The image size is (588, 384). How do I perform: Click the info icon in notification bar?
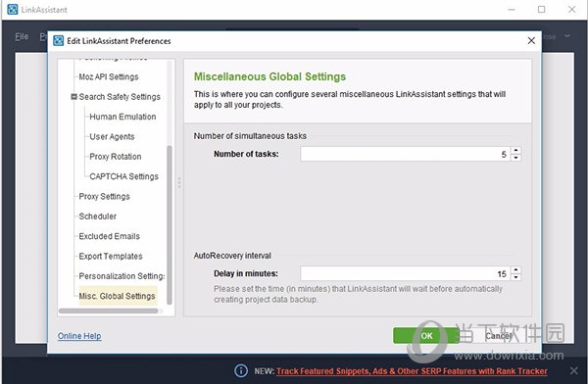241,371
